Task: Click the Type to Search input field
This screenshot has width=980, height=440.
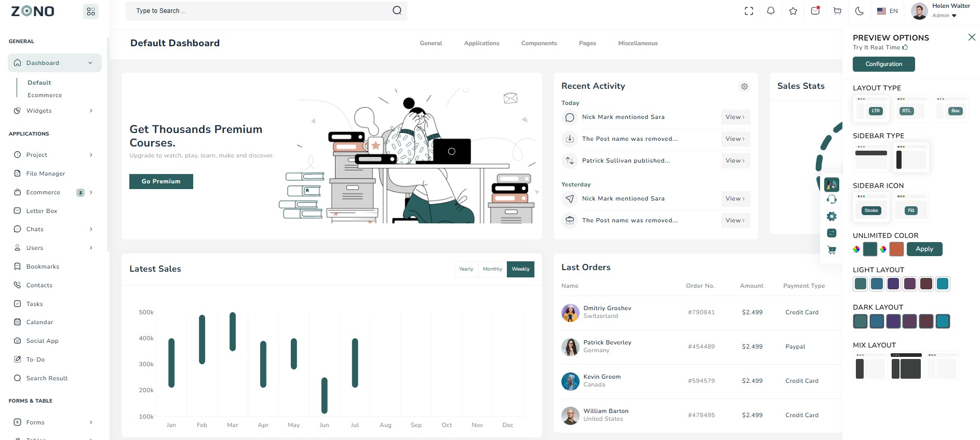Action: [266, 11]
